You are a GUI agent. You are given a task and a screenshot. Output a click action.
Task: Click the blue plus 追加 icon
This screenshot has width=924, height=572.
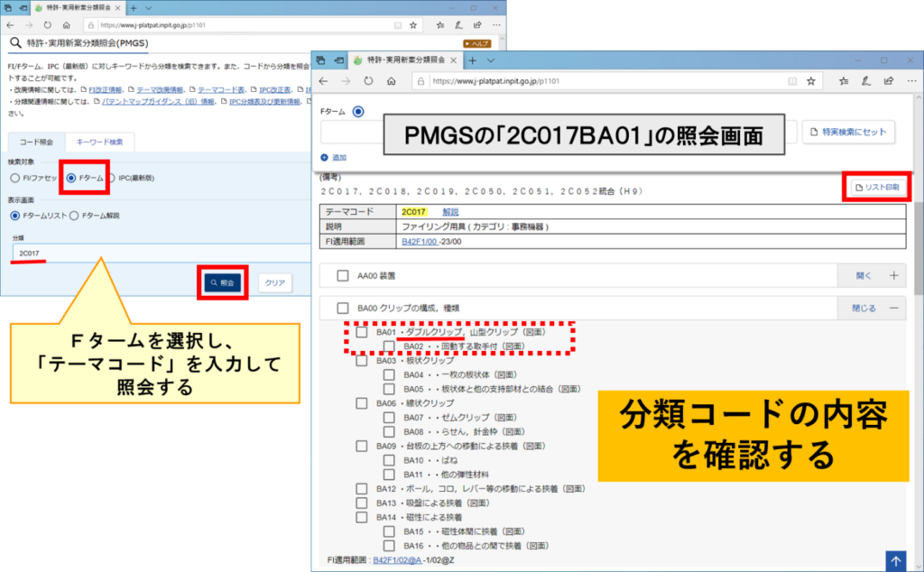click(325, 157)
